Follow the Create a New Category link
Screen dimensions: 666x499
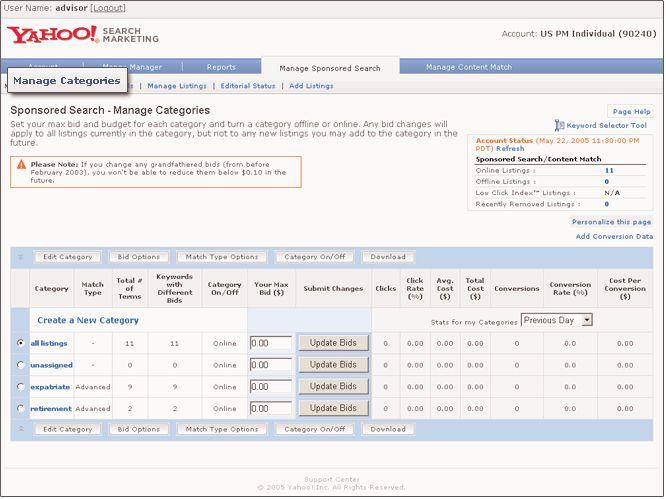tap(88, 320)
